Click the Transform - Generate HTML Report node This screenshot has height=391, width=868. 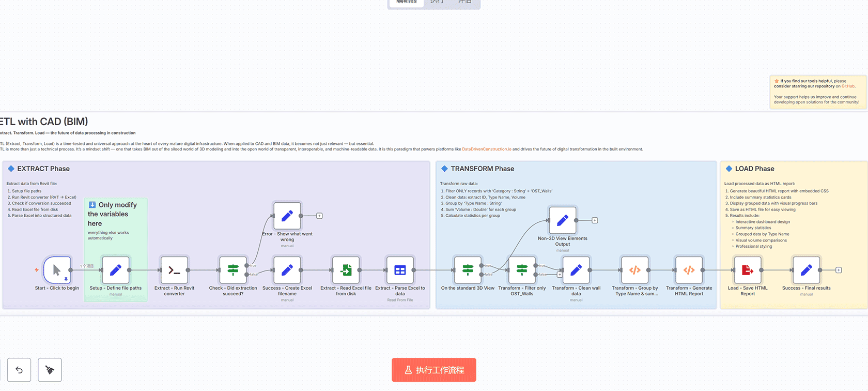[689, 270]
